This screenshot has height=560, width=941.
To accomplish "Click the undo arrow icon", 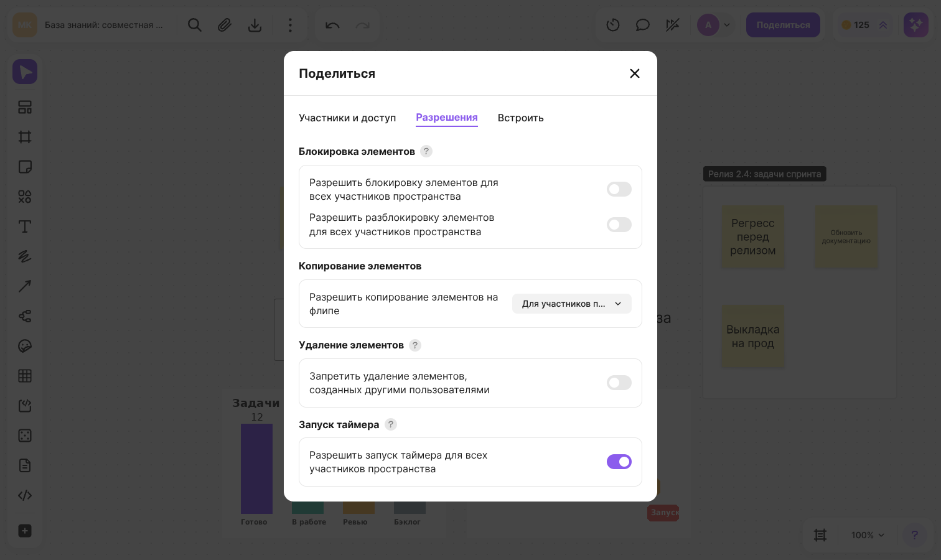I will 332,25.
